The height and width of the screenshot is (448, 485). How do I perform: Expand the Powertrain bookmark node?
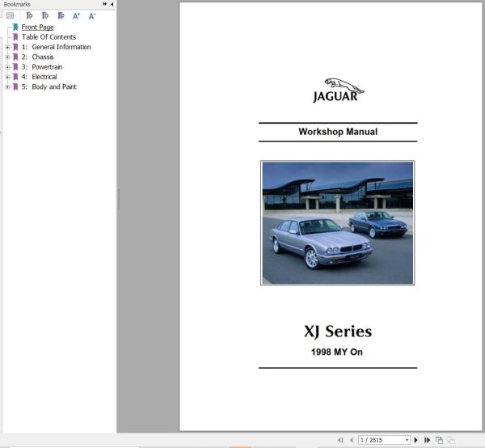click(7, 67)
